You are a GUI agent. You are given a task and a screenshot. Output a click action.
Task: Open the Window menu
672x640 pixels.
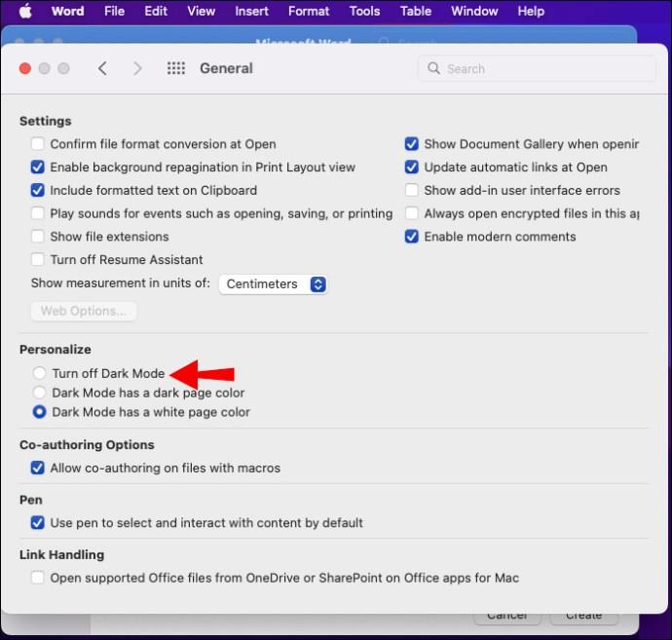click(x=474, y=11)
